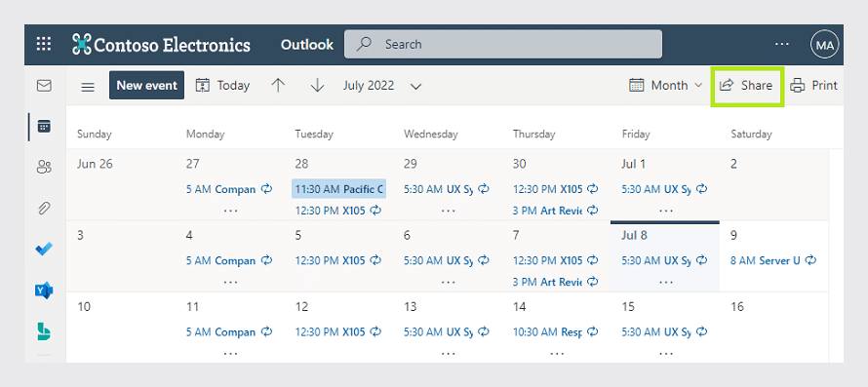Toggle the hamburger navigation pane

[x=88, y=87]
